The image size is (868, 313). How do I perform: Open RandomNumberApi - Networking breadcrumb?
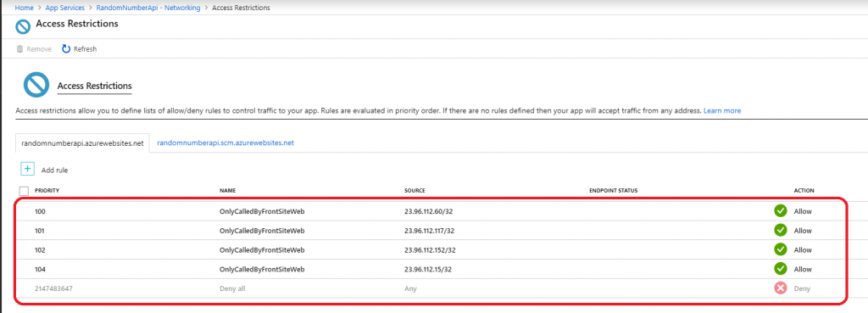tap(149, 8)
